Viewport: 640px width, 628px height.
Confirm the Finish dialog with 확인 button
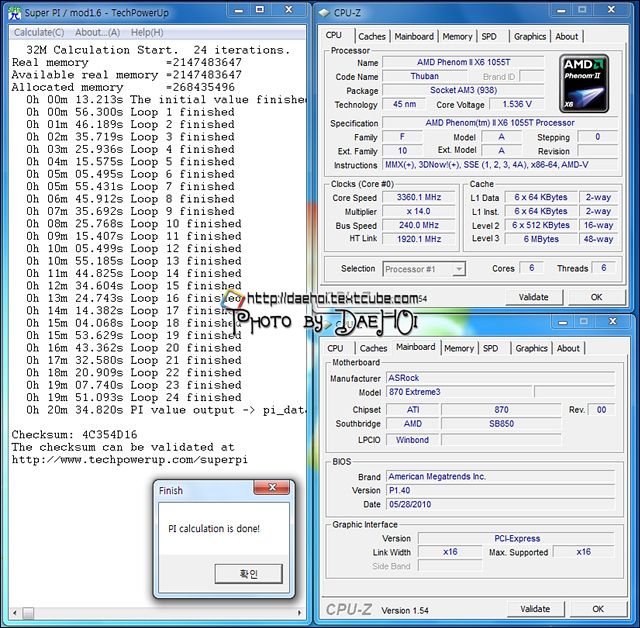[249, 574]
